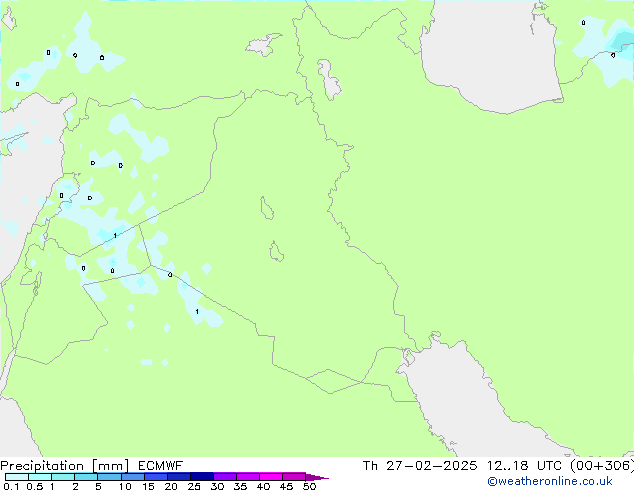Click the "Precipitation [mm]" title text
634x490 pixels.
coord(65,466)
